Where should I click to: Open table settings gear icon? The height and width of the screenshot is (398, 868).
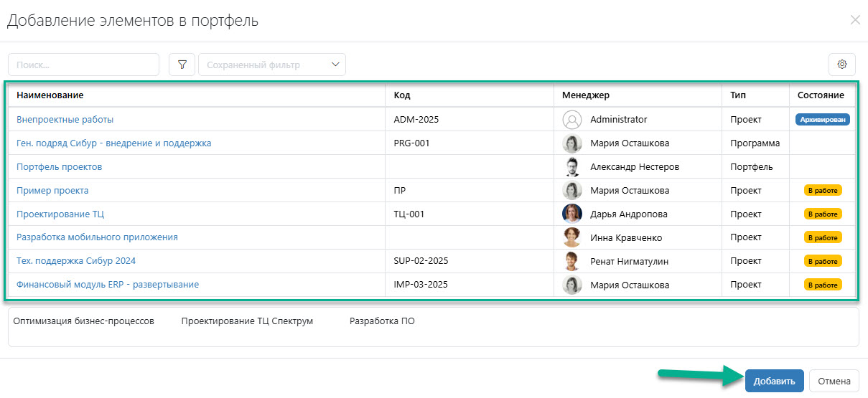coord(842,65)
